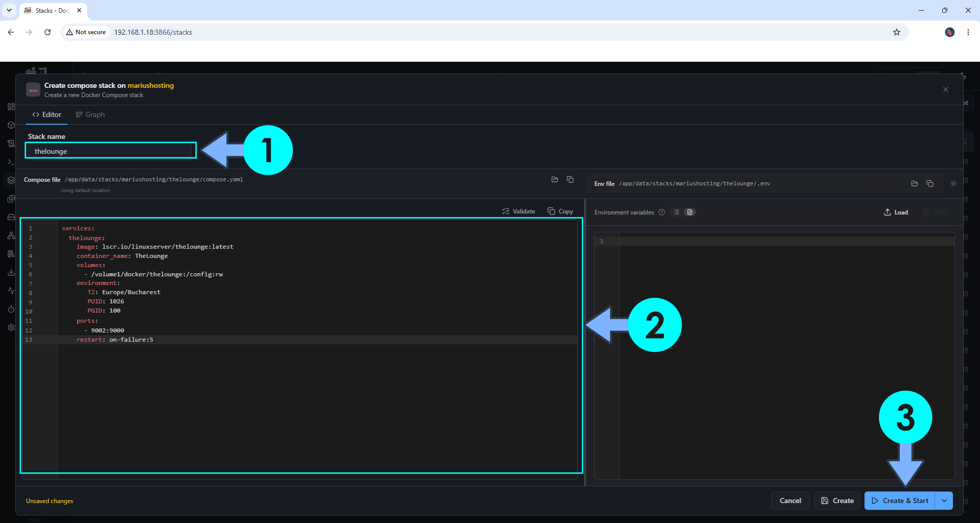Open the Images icon in the sidebar
Screen dimensions: 980x523
coord(11,199)
